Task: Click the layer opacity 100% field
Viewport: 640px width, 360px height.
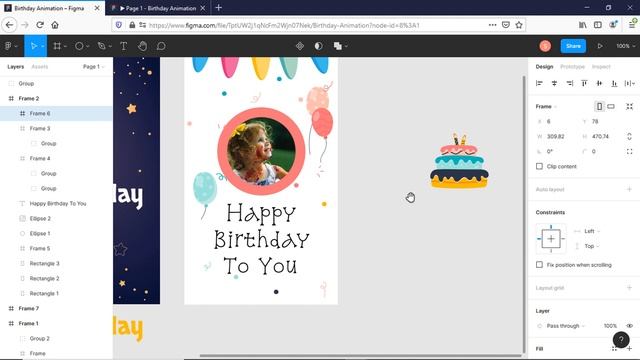Action: (610, 326)
